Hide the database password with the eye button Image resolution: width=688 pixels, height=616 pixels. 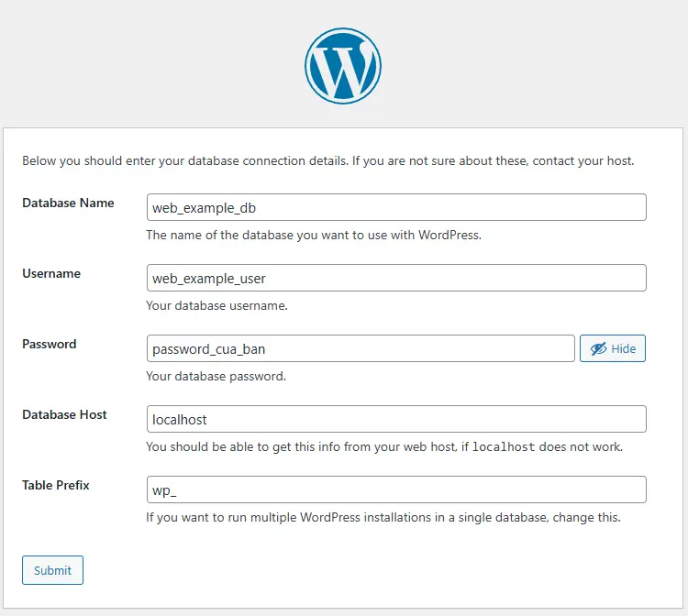pos(613,348)
